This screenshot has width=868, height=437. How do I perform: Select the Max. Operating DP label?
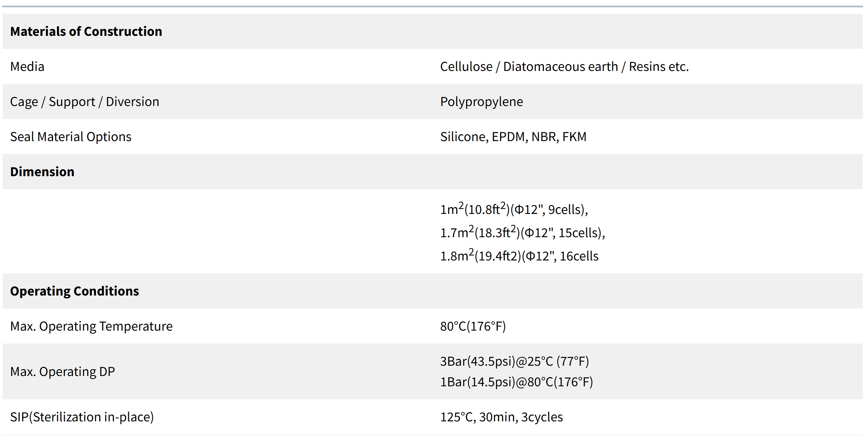pos(63,371)
